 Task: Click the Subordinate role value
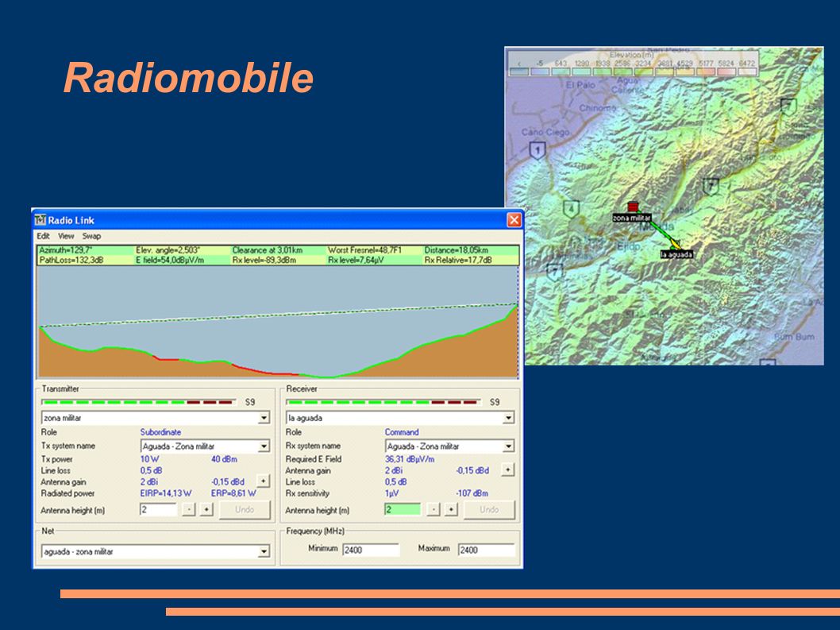(160, 432)
